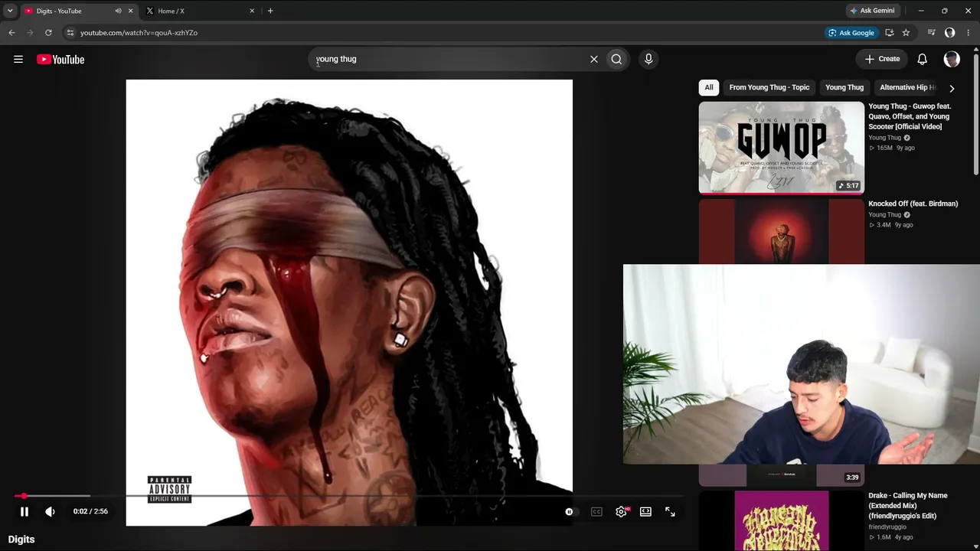The image size is (980, 551).
Task: Open Drake Calling My Name thumbnail
Action: pyautogui.click(x=781, y=520)
